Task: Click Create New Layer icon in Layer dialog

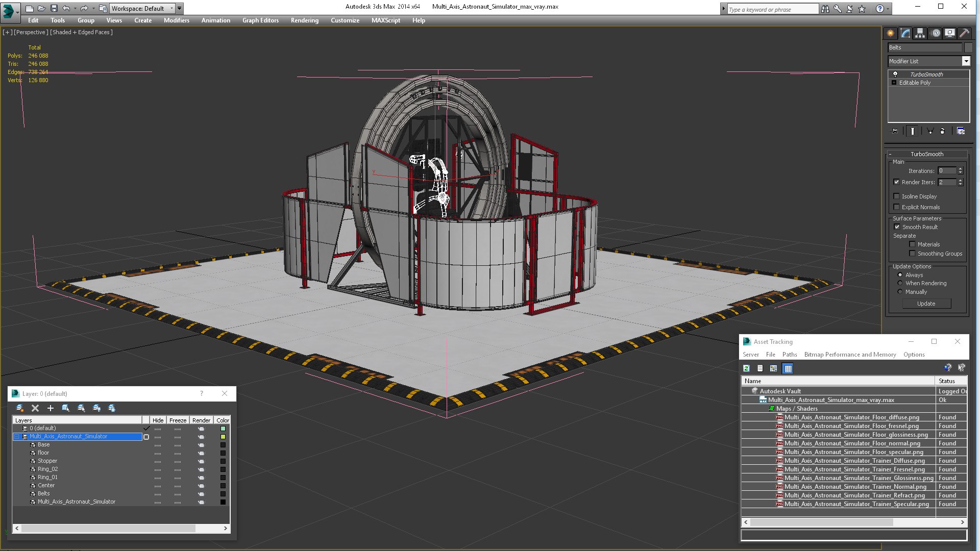Action: click(20, 408)
